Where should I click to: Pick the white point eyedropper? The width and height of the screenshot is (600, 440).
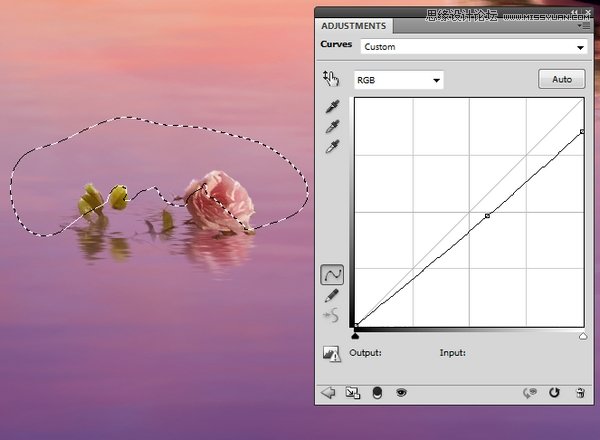pyautogui.click(x=332, y=147)
